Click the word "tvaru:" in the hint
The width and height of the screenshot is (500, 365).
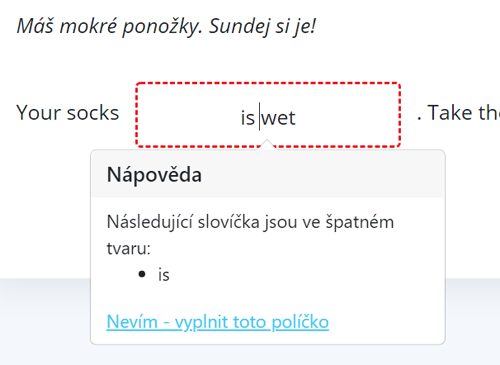pos(129,248)
